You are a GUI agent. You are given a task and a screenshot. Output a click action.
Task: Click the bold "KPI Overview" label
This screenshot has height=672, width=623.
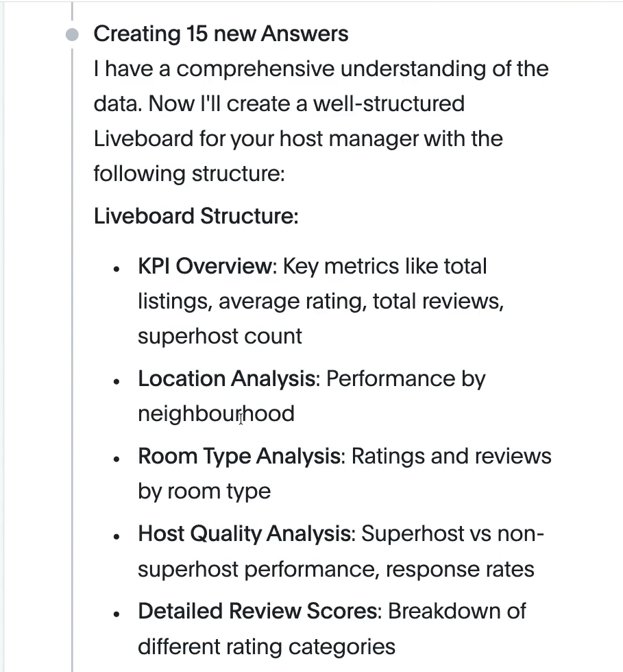[205, 266]
